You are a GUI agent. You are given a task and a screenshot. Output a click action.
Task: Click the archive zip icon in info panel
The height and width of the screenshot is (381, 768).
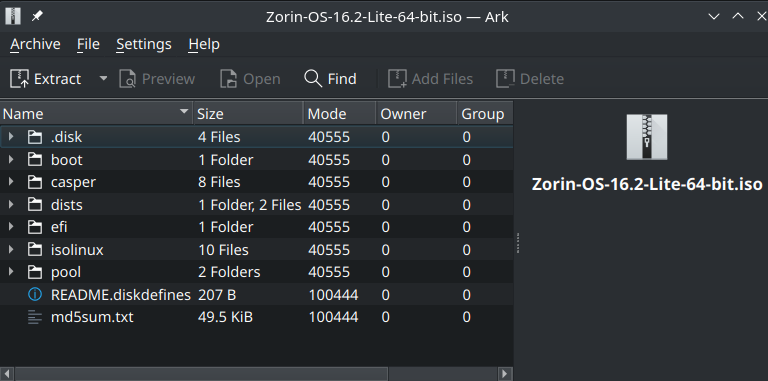[647, 137]
